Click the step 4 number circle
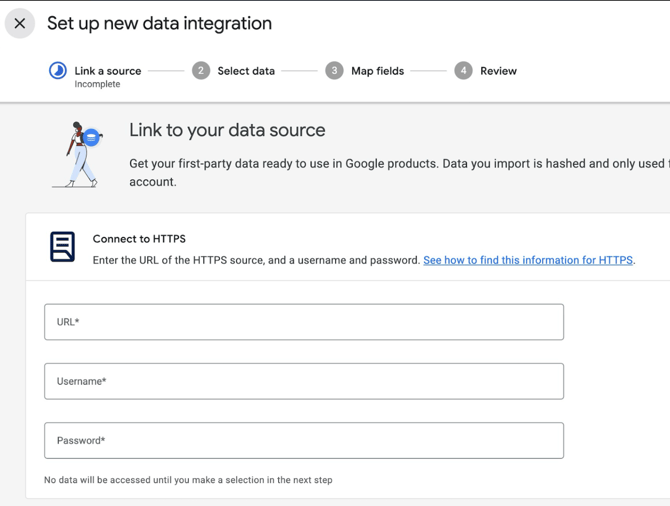670x506 pixels. tap(463, 70)
